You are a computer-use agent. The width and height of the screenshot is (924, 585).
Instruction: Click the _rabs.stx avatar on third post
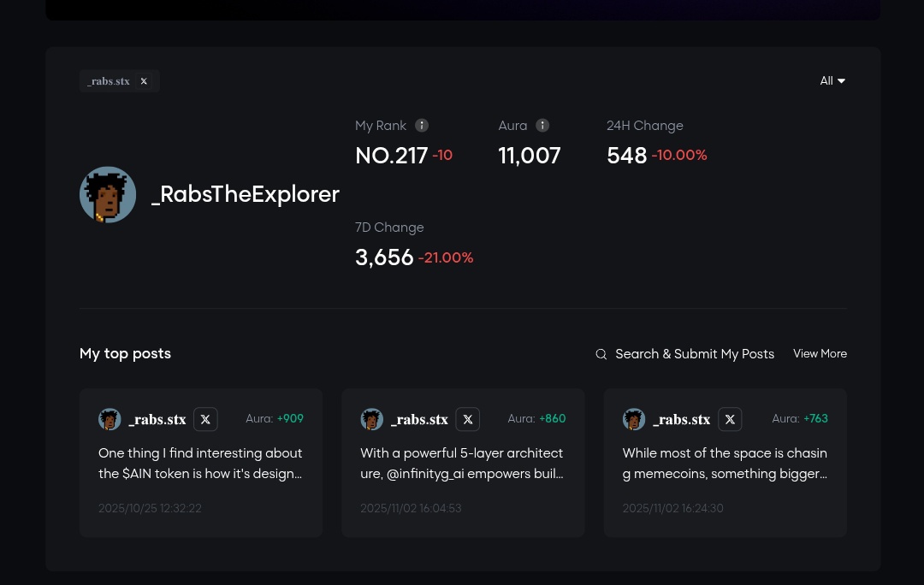coord(634,419)
